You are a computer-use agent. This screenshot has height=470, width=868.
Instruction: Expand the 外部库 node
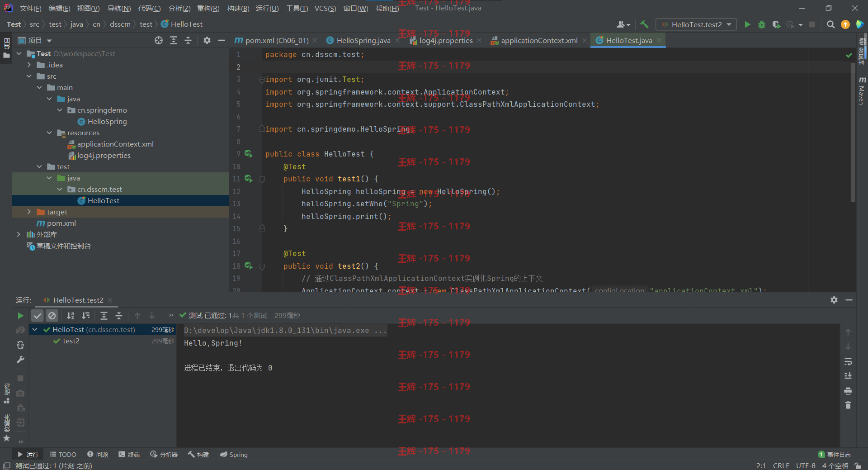point(19,234)
